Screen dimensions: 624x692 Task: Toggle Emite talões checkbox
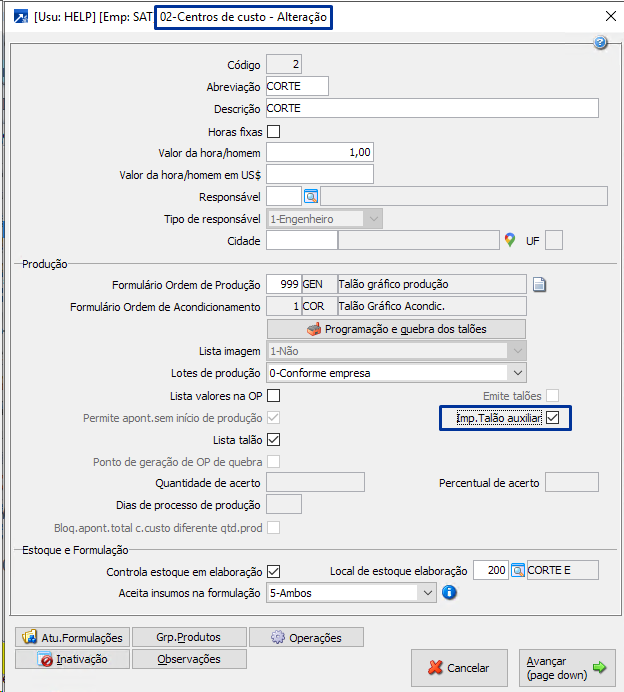[553, 395]
